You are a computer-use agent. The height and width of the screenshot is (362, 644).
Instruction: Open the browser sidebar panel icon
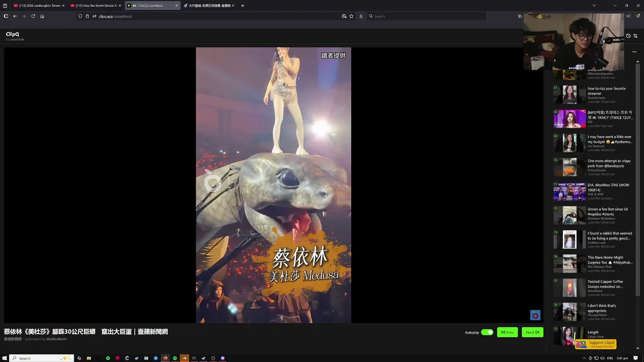tap(6, 16)
